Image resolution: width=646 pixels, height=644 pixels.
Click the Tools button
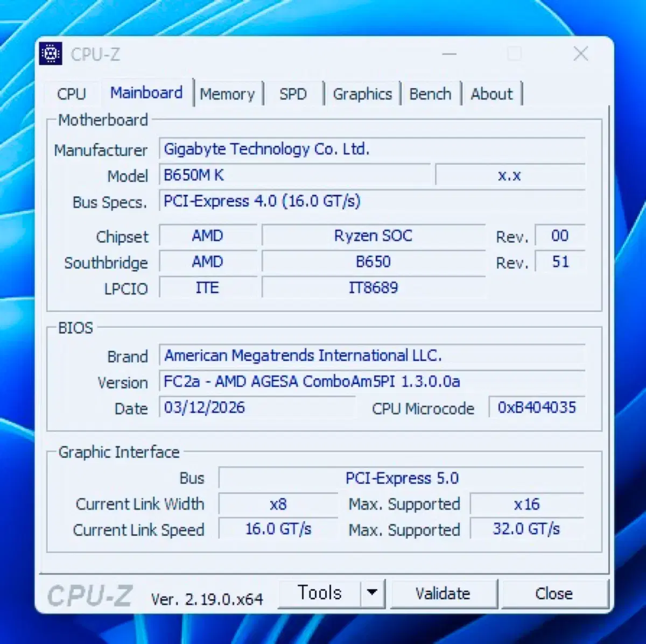320,593
